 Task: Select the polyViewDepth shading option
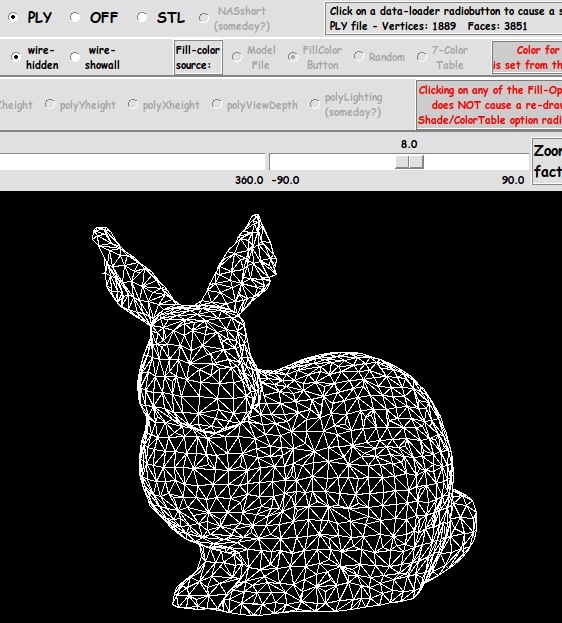[x=217, y=104]
